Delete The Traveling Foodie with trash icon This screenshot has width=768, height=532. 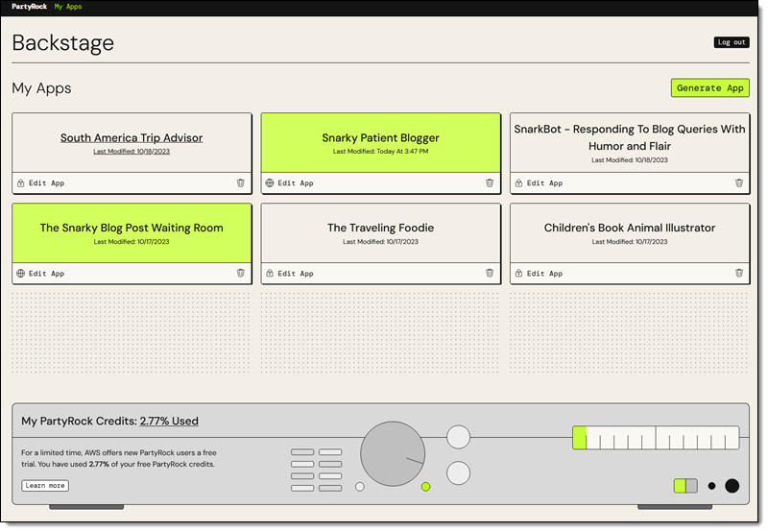[x=490, y=273]
